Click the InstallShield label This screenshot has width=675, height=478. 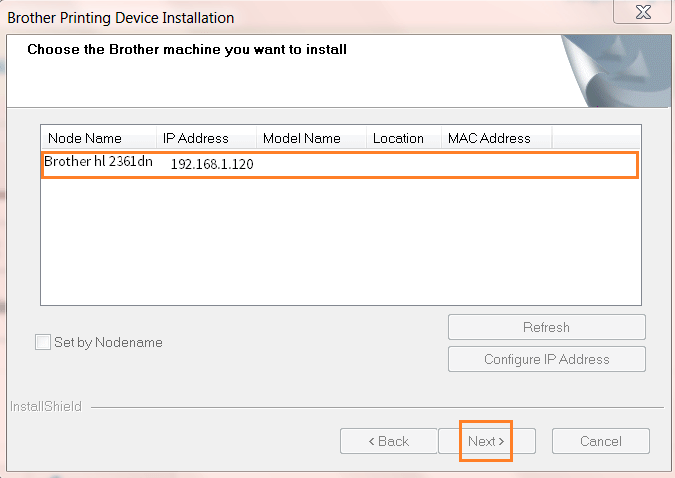(45, 407)
